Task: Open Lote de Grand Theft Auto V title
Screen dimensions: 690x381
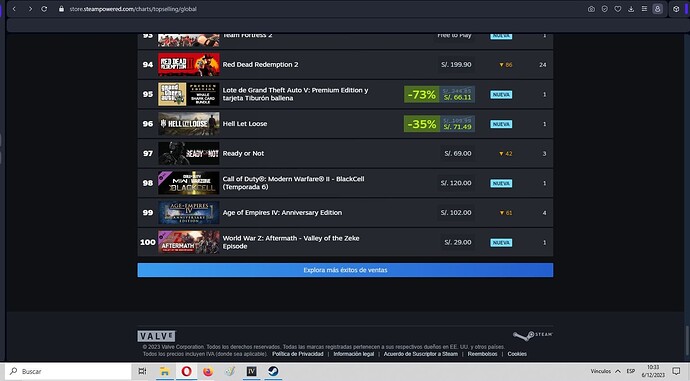Action: point(295,94)
